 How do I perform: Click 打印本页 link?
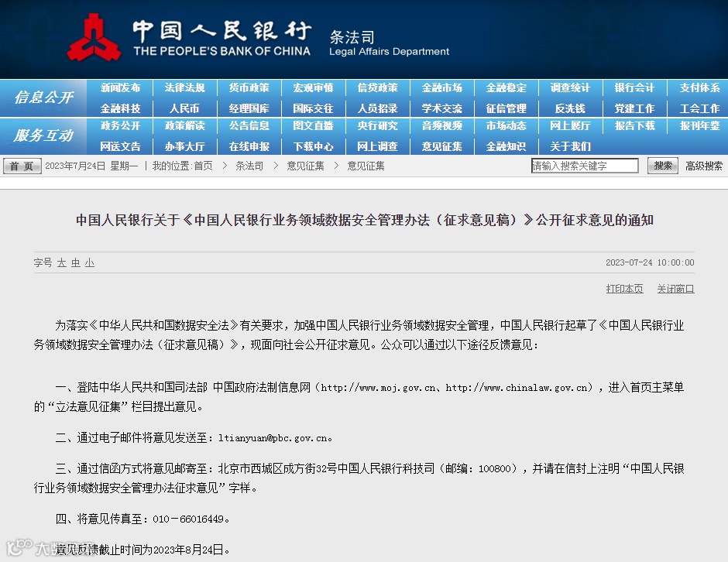pos(624,289)
